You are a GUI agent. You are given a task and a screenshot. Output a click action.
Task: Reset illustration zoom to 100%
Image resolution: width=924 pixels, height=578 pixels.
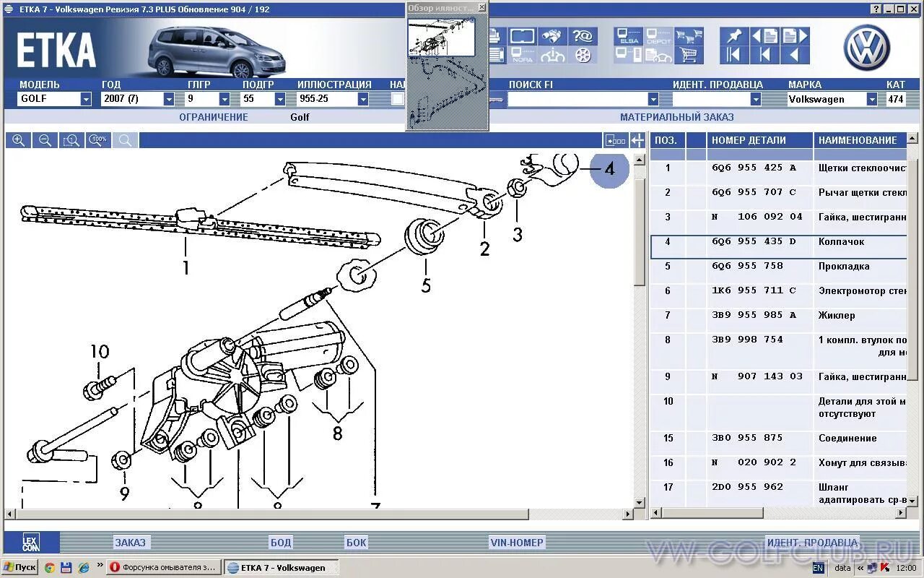pyautogui.click(x=99, y=140)
